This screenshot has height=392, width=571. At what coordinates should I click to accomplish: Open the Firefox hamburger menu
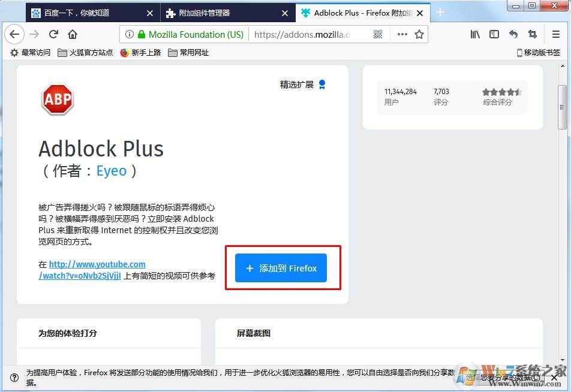tap(555, 34)
